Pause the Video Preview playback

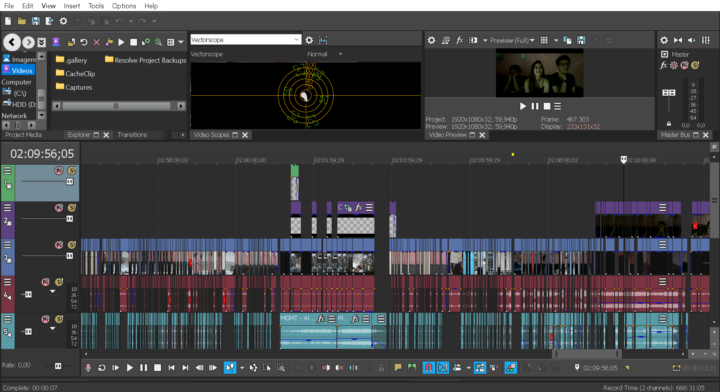click(534, 106)
